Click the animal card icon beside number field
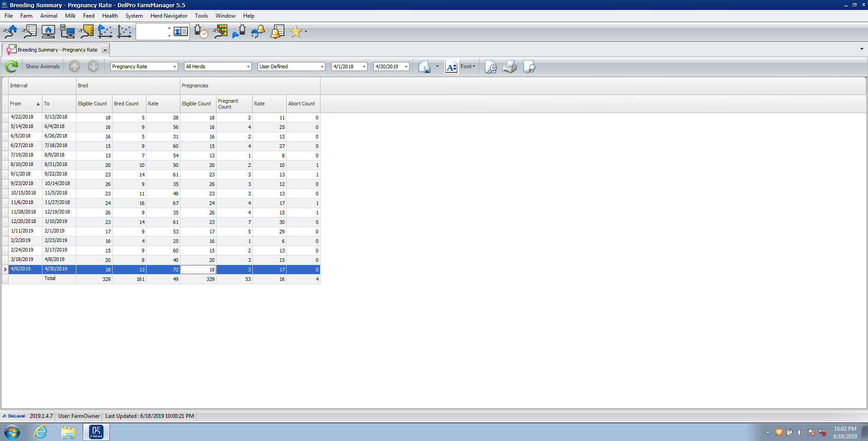 click(x=181, y=32)
